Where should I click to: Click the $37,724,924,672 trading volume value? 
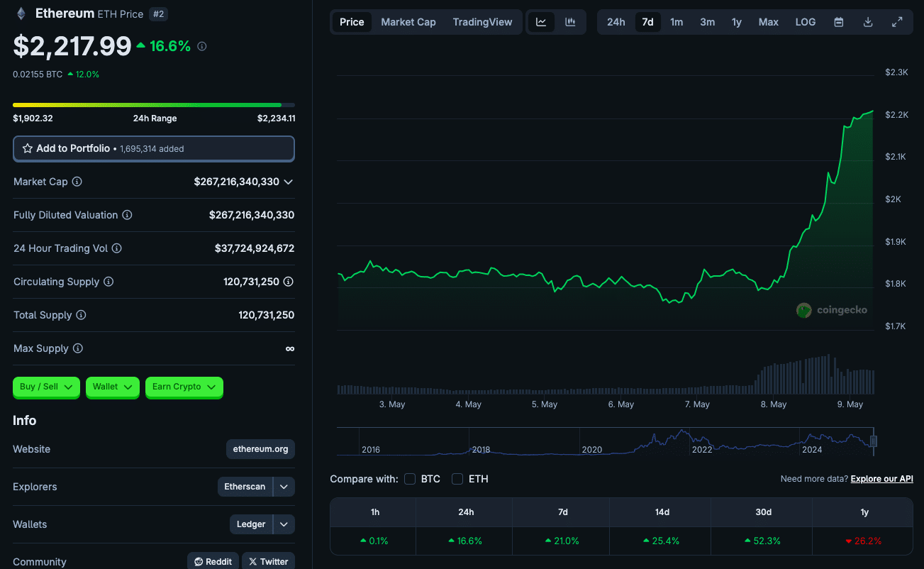(255, 248)
